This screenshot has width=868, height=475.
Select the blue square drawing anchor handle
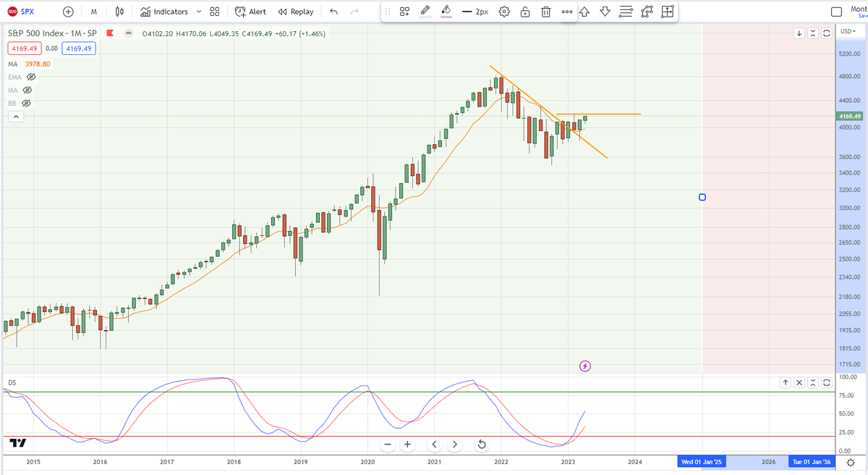click(x=702, y=197)
